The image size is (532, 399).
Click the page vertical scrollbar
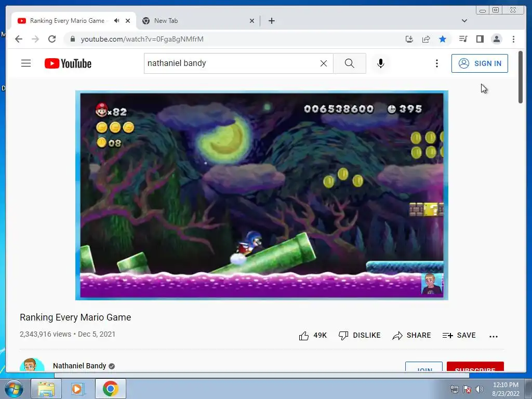521,77
